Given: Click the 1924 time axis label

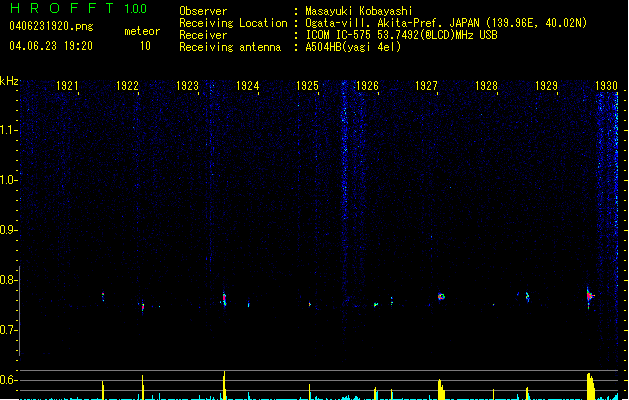Looking at the screenshot, I should click(248, 86).
